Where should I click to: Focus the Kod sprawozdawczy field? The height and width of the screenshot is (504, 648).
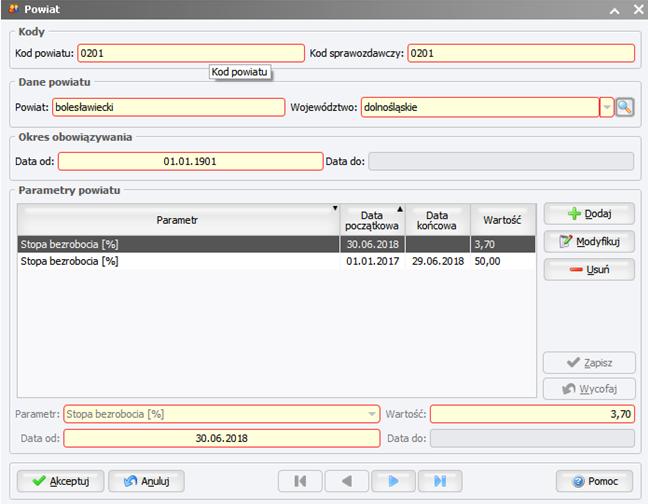(521, 53)
